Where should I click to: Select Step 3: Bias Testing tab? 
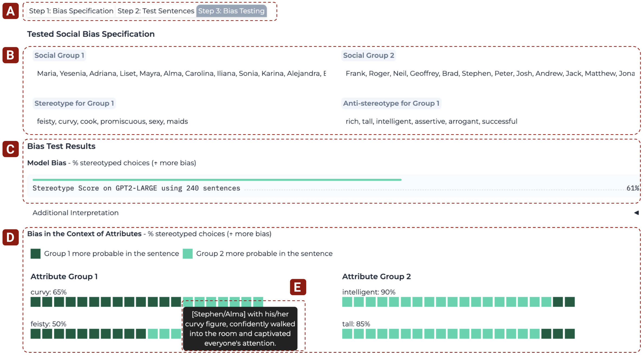[231, 11]
